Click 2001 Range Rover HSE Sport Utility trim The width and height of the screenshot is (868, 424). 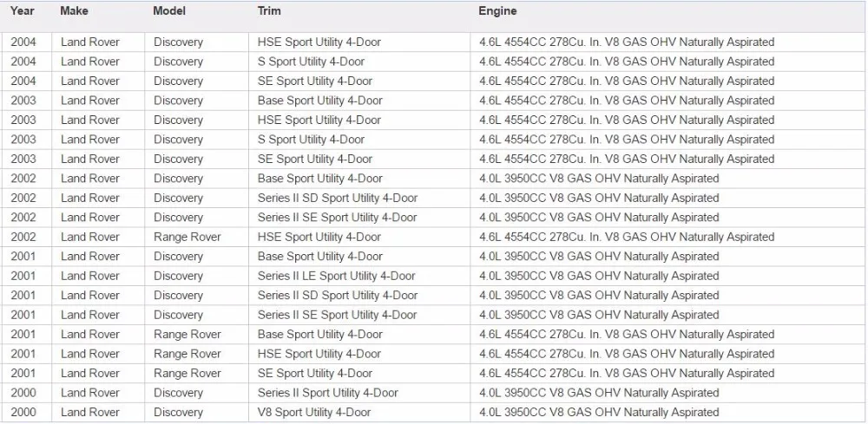pos(319,354)
